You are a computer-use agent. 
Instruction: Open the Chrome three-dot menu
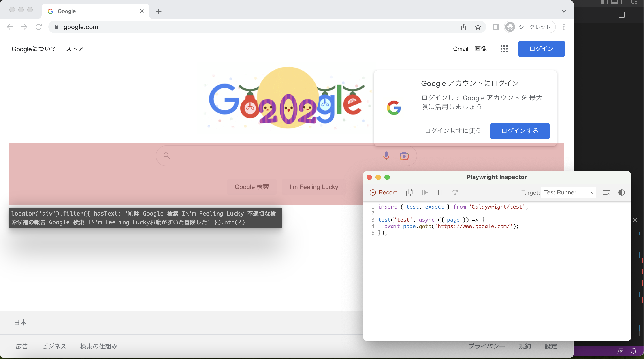564,27
